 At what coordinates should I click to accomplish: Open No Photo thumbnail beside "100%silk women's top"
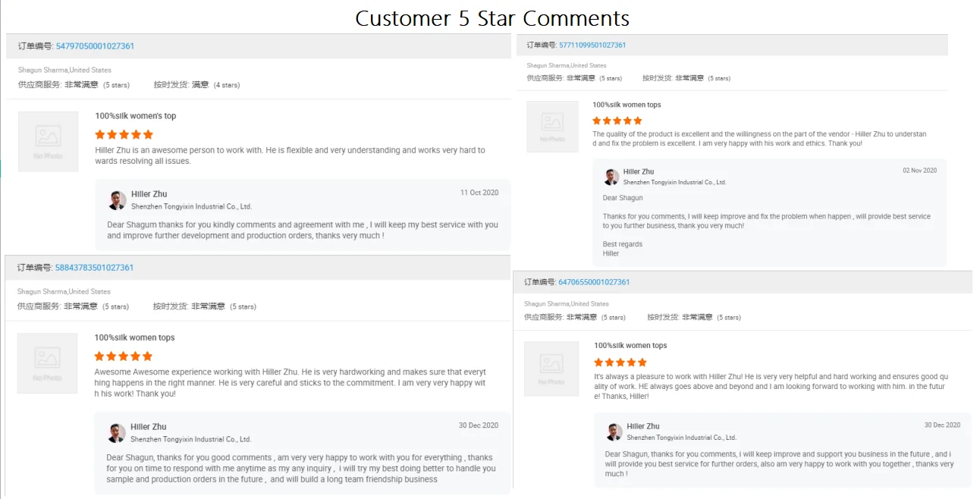pos(48,141)
